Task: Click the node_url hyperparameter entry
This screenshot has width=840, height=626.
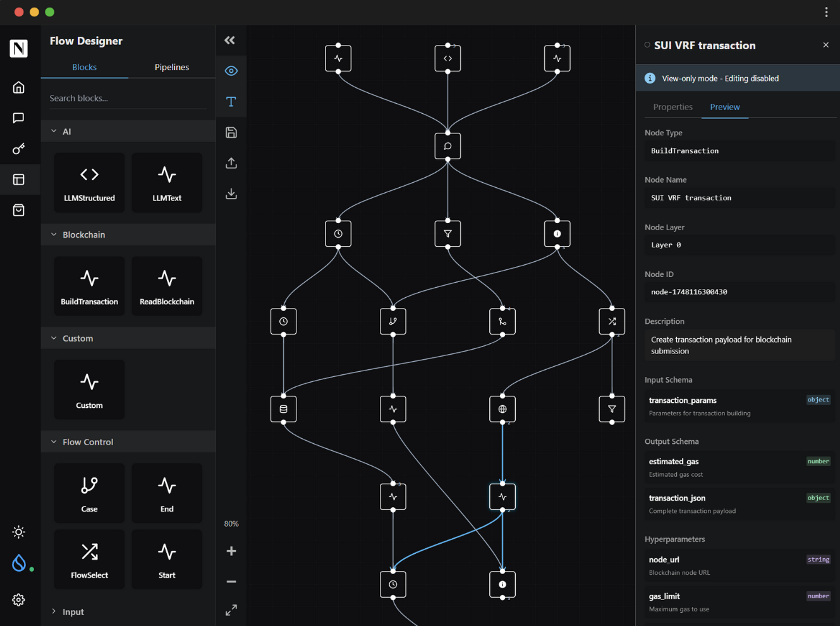Action: coord(740,565)
